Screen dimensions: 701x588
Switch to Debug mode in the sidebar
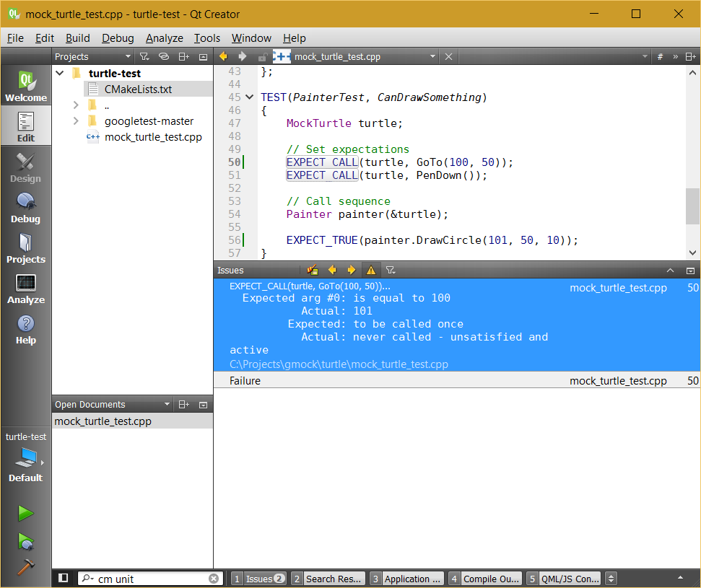(26, 207)
